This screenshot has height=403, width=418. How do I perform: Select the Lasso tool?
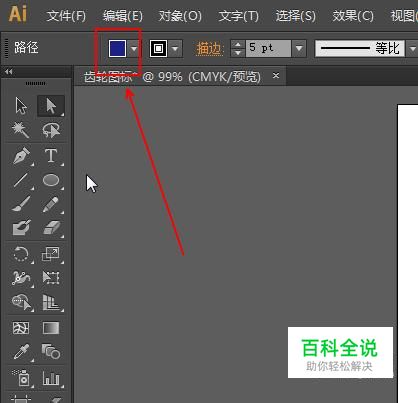point(51,130)
